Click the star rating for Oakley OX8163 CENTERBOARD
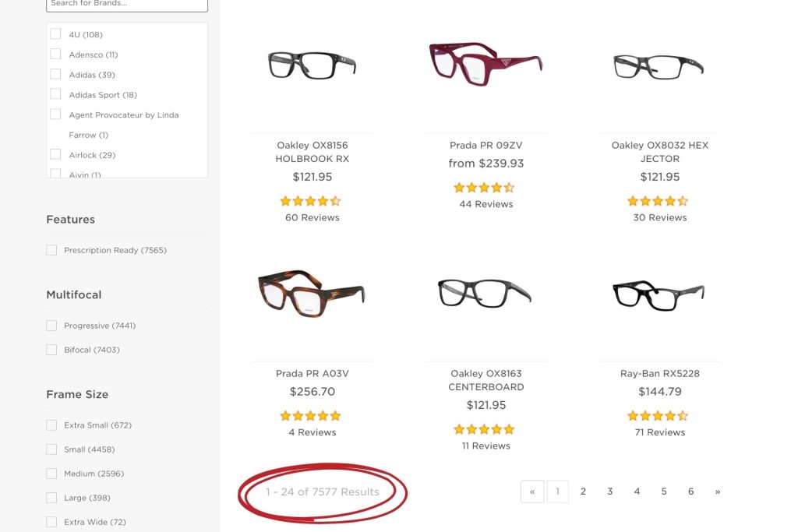The height and width of the screenshot is (532, 798). tap(484, 428)
